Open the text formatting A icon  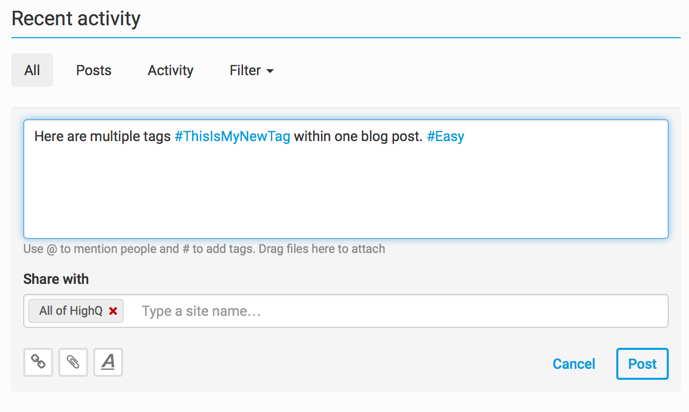point(108,362)
